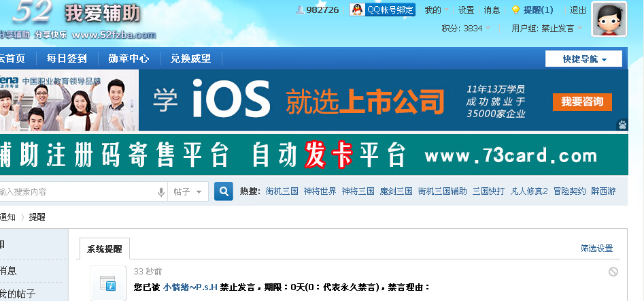
Task: Click the user icon beside 982726
Action: (300, 10)
